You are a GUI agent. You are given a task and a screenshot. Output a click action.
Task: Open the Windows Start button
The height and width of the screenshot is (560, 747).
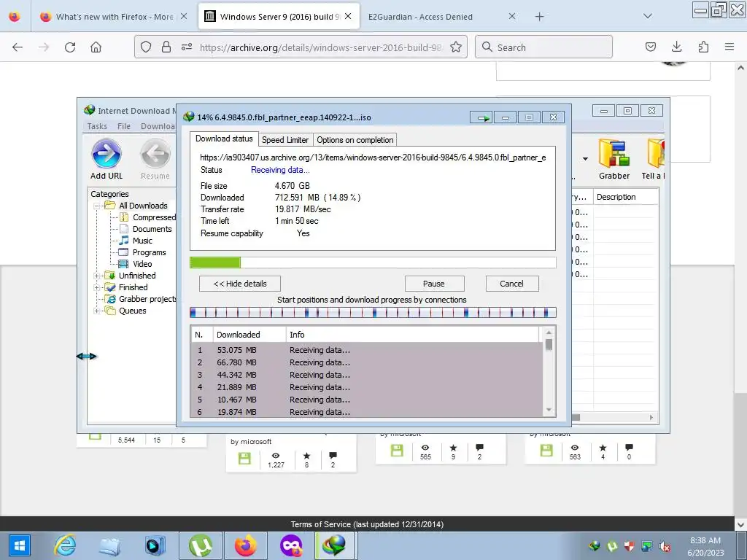[x=19, y=545]
